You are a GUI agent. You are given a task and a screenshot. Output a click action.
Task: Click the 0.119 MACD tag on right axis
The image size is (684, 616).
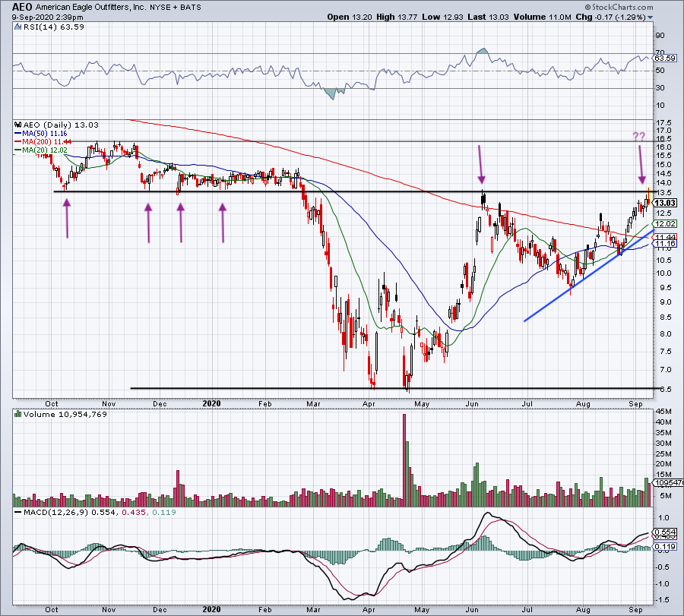[665, 547]
